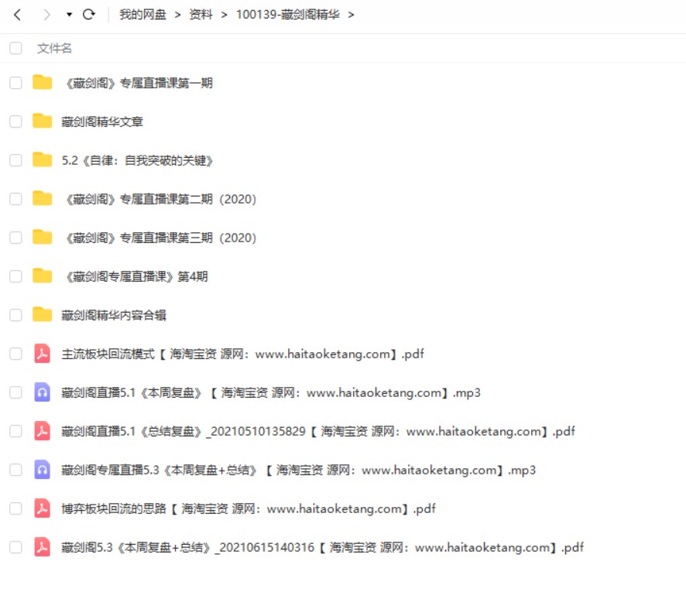Check the box for 藏剑阁精华内容合辑 folder
The width and height of the screenshot is (686, 616).
[15, 315]
